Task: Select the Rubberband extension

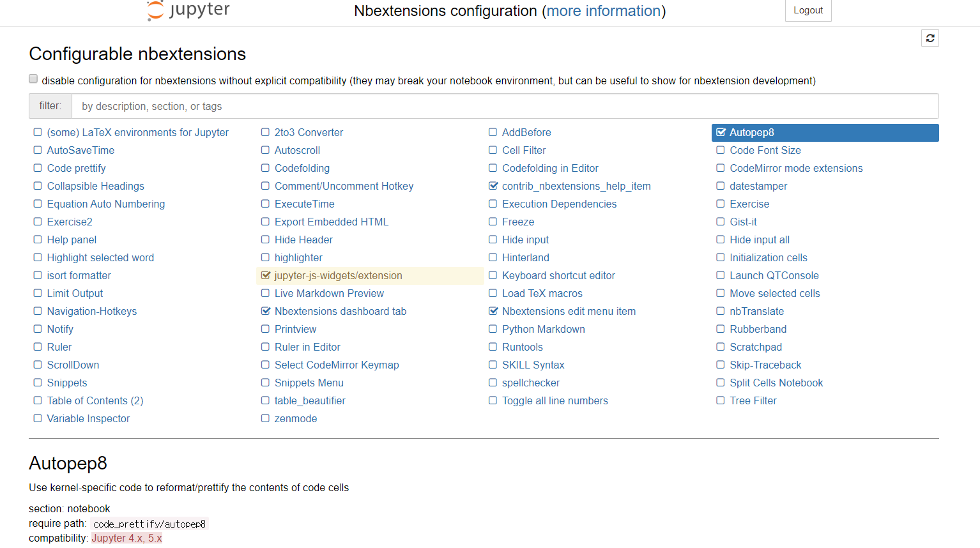Action: [x=758, y=329]
